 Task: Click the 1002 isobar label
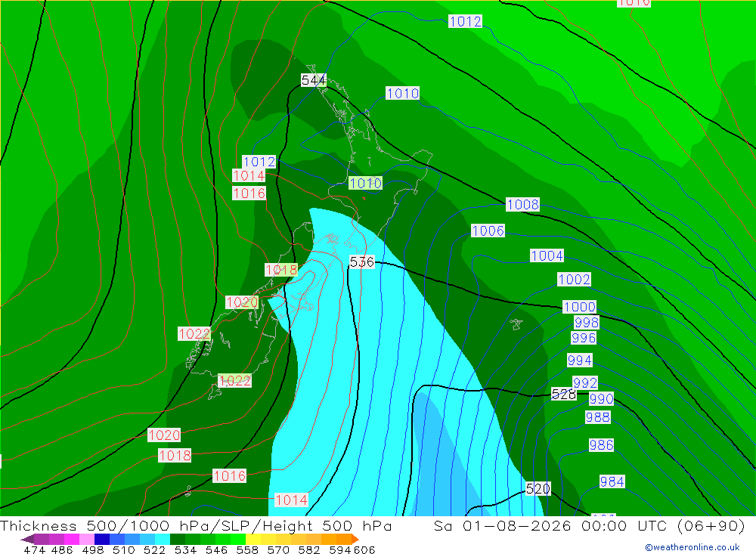coord(574,279)
